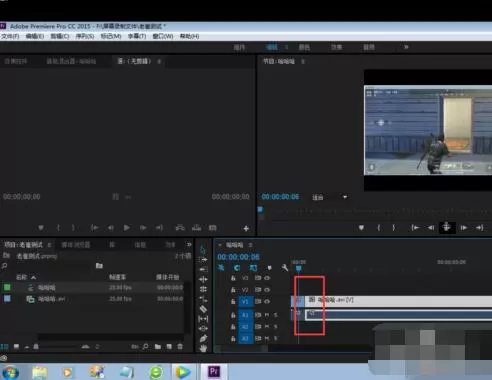Viewport: 492px width, 380px height.
Task: Open the Sequence (S) menu
Action: [x=85, y=36]
